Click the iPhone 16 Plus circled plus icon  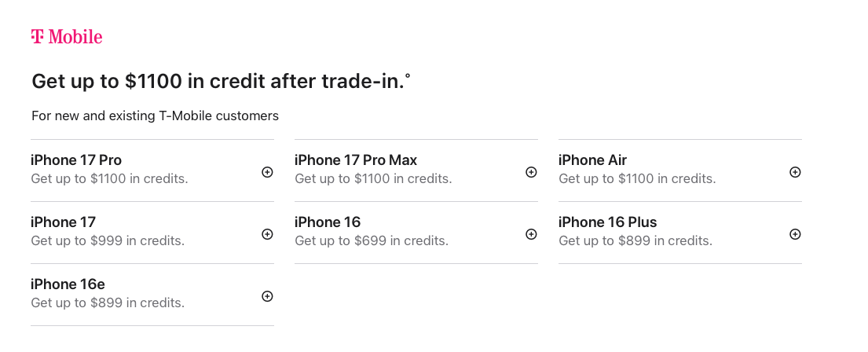point(795,234)
